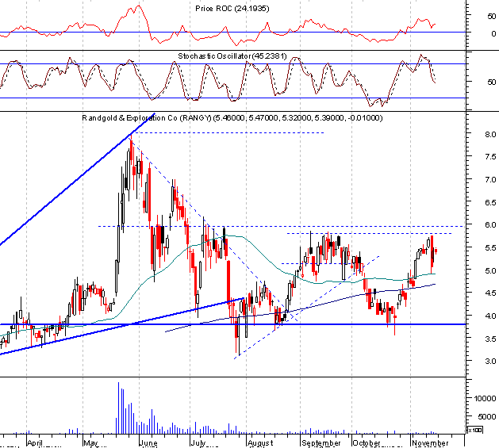Click the Randgold & Exploration Co chart title
This screenshot has width=499, height=448.
[x=232, y=118]
